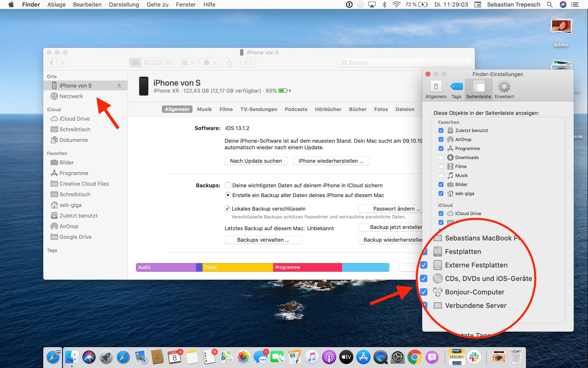588x368 pixels.
Task: Click the Suchen search field
Action: coord(405,63)
